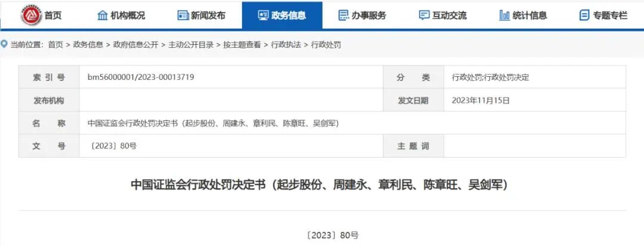The image size is (644, 246).
Task: Click the 索引号 label cell
Action: (49, 77)
